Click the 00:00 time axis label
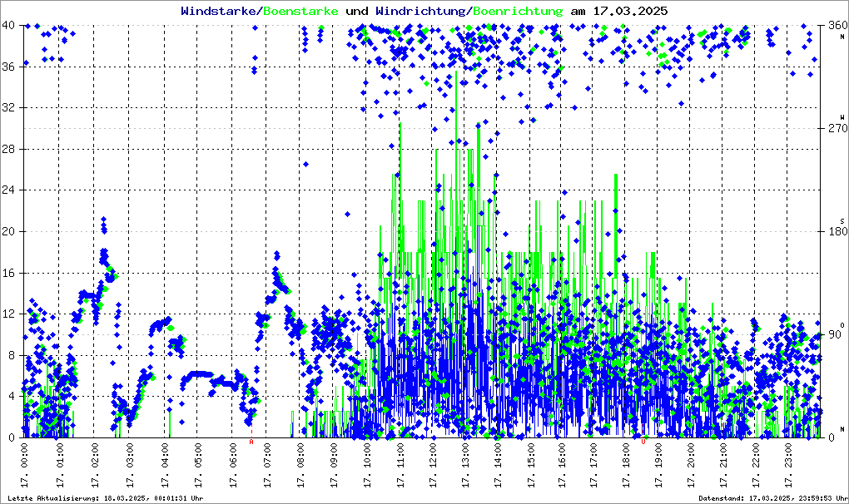This screenshot has height=504, width=849. [x=25, y=467]
